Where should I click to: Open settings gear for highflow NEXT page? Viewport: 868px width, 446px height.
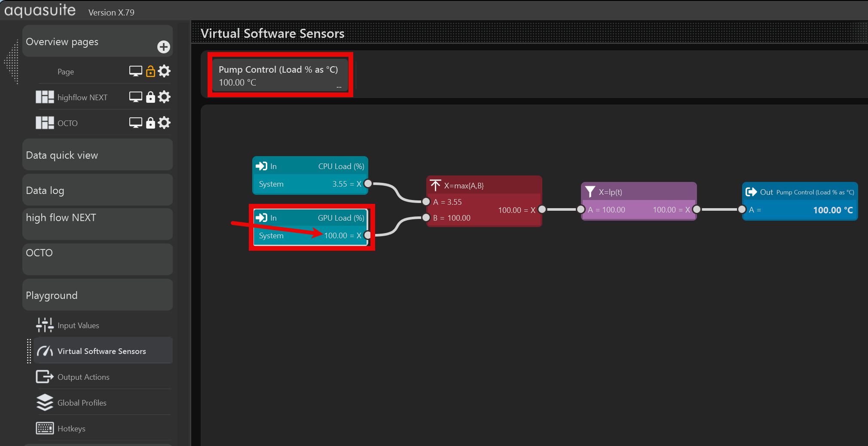tap(164, 97)
